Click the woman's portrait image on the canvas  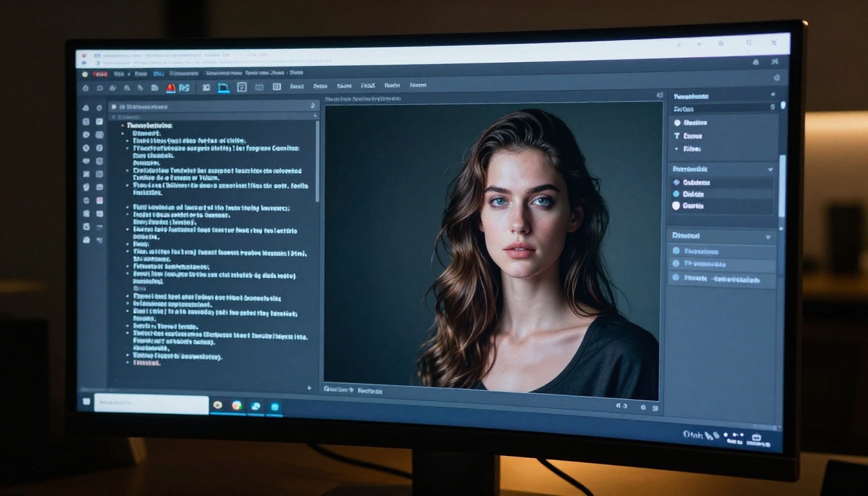(492, 251)
